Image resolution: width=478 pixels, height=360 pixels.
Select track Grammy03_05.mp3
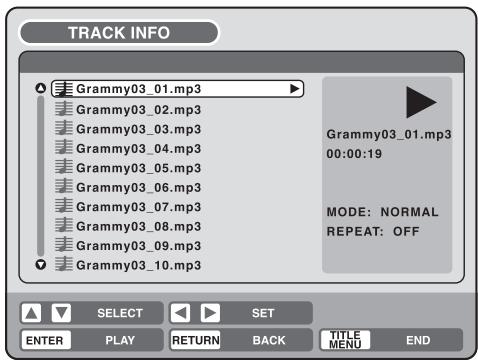138,168
